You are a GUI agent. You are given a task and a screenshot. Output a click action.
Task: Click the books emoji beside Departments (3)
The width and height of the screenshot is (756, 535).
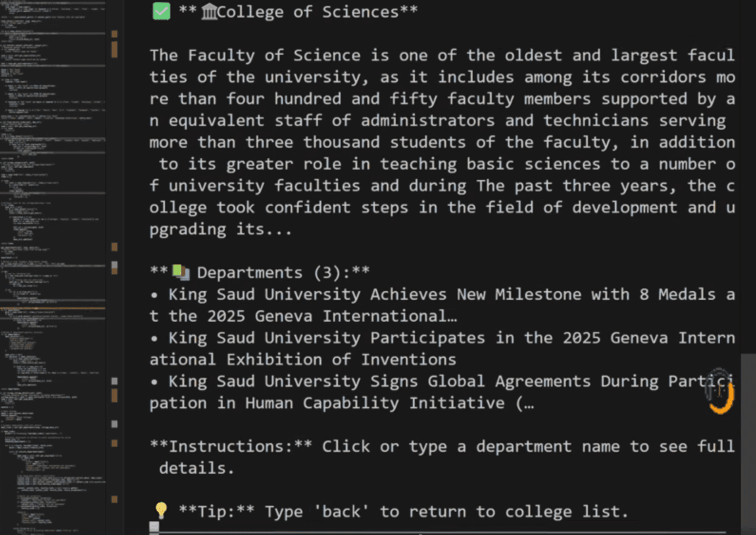[181, 272]
